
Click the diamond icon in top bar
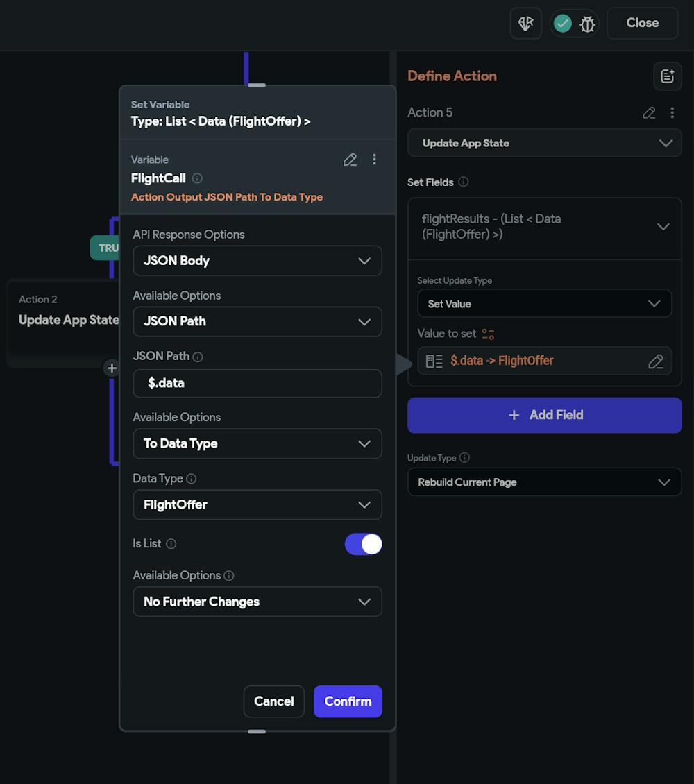525,24
